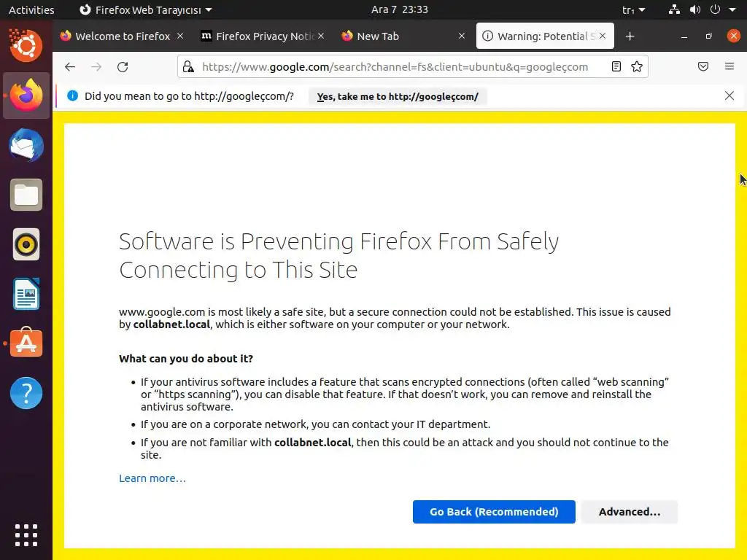
Task: Open the Save to Pocket icon
Action: click(703, 67)
